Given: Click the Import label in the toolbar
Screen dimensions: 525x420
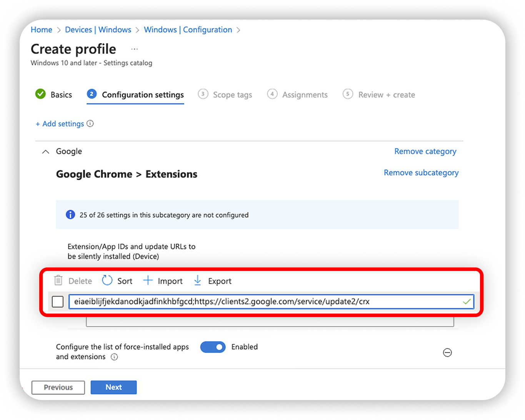Looking at the screenshot, I should [x=170, y=281].
